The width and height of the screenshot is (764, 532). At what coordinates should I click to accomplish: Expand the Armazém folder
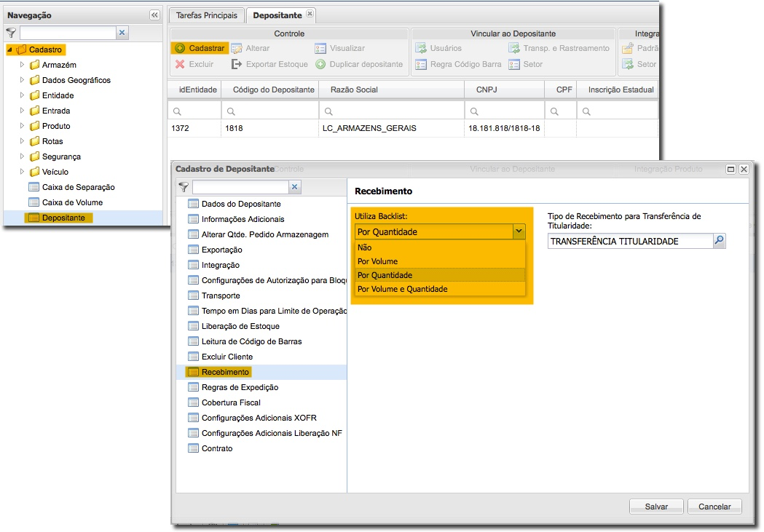tap(23, 65)
